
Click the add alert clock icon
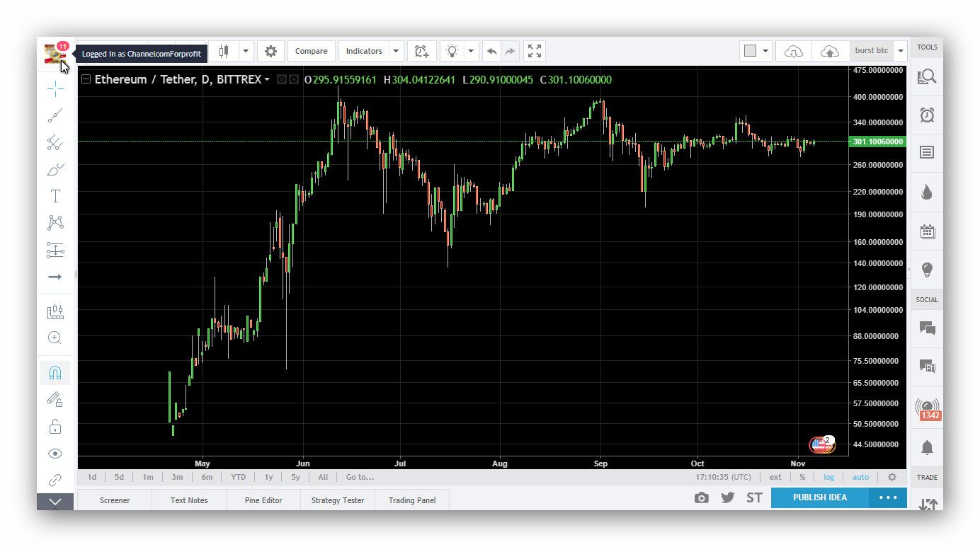(x=421, y=51)
